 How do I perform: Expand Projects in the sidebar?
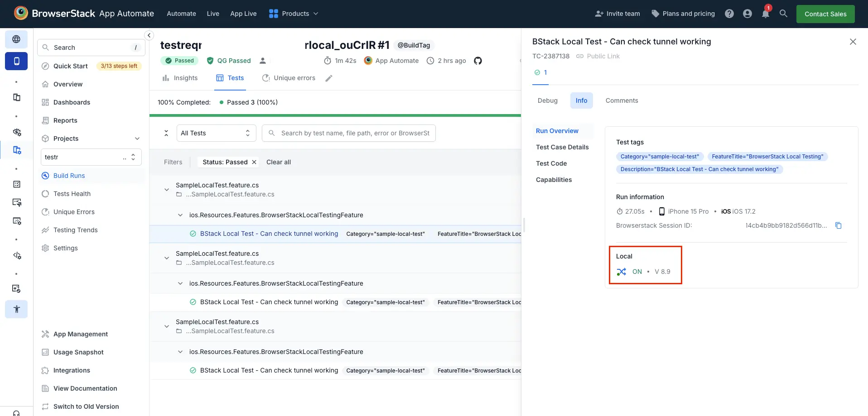[x=137, y=139]
